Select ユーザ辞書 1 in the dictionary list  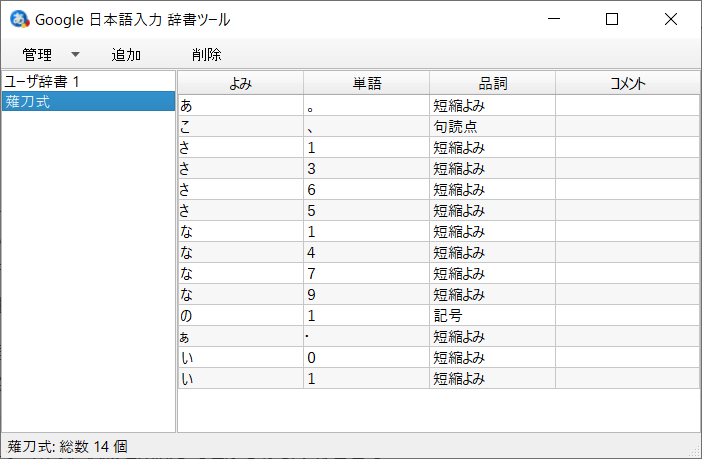click(x=88, y=82)
